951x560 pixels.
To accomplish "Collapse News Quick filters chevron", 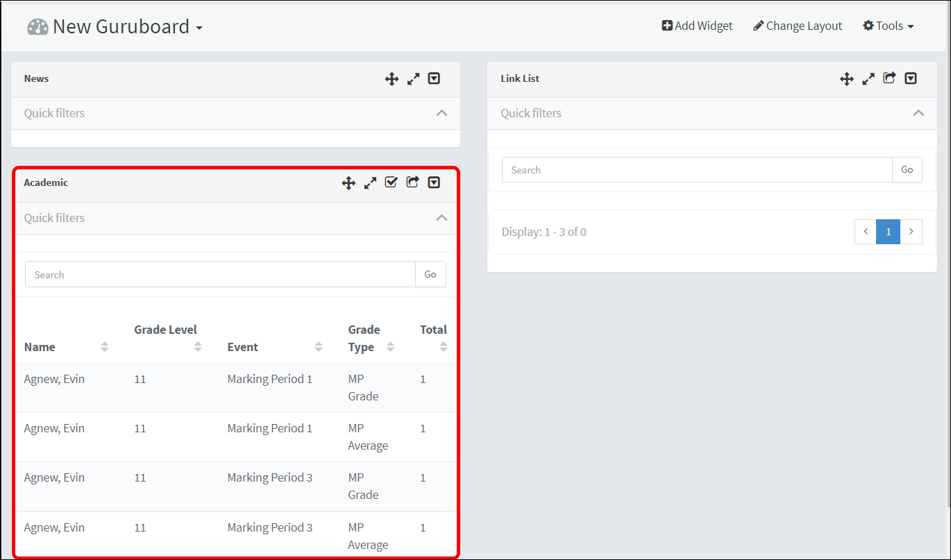I will click(x=441, y=113).
